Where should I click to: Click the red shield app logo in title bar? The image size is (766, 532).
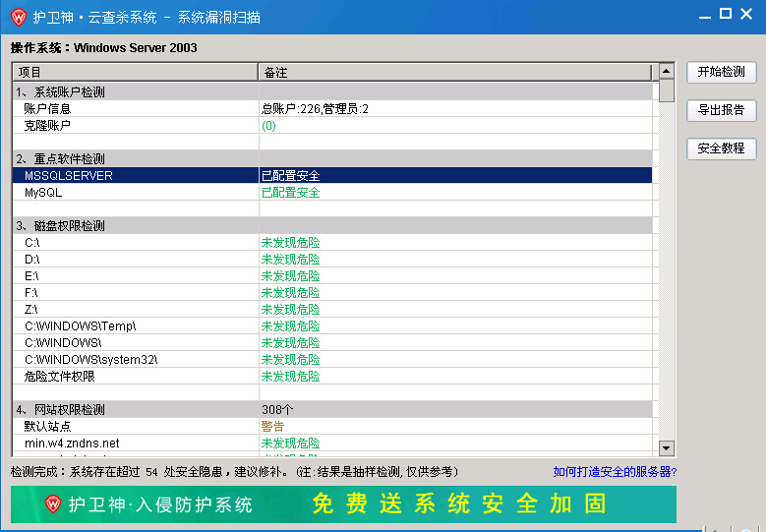tap(19, 17)
